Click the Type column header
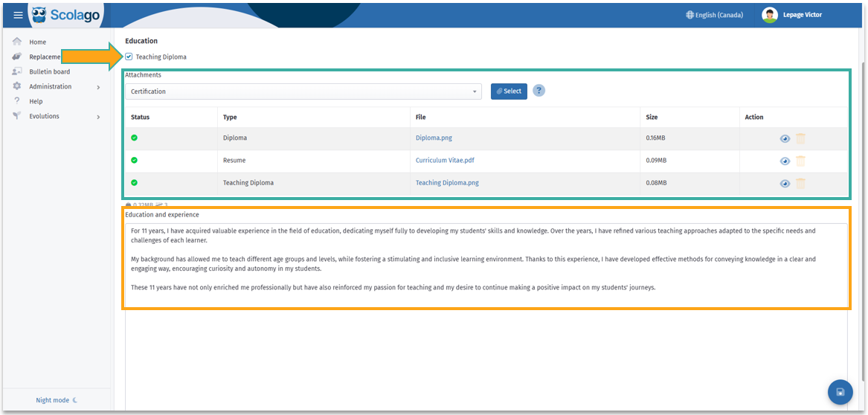Image resolution: width=868 pixels, height=415 pixels. [x=230, y=118]
